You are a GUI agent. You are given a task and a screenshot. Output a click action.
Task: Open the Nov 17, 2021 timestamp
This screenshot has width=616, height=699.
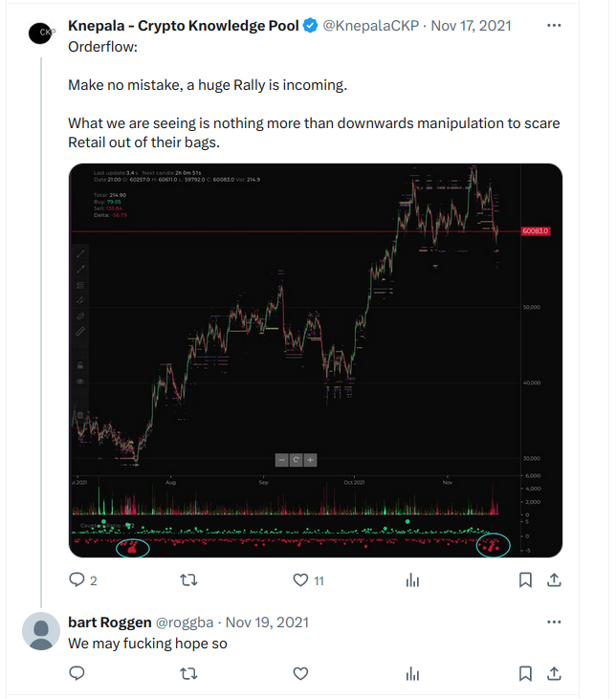pos(471,26)
